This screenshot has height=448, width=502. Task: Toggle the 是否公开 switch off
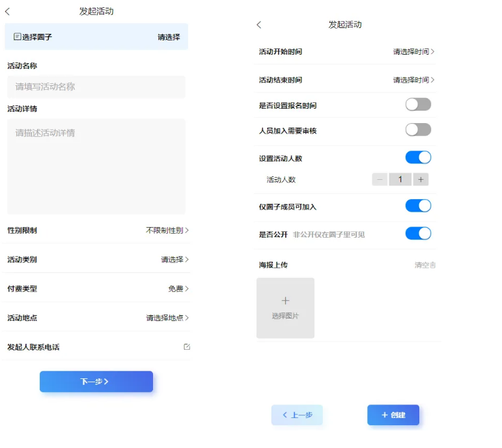tap(418, 234)
